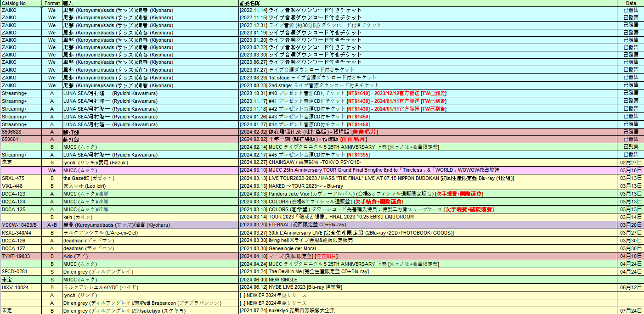Select catalog cell 'DCCA-127'
Image resolution: width=644 pixels, height=314 pixels.
coord(21,248)
